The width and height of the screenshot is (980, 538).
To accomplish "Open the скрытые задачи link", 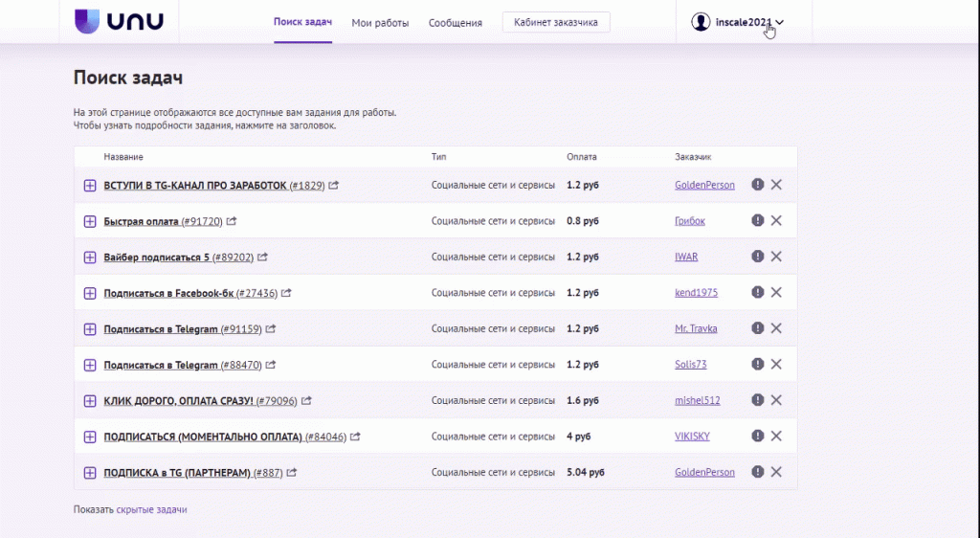I will tap(151, 510).
